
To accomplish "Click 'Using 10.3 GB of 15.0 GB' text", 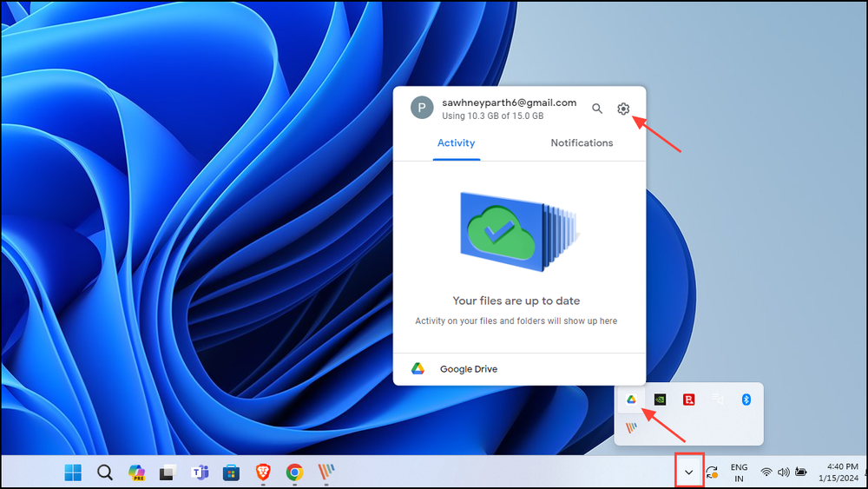I will pos(493,116).
